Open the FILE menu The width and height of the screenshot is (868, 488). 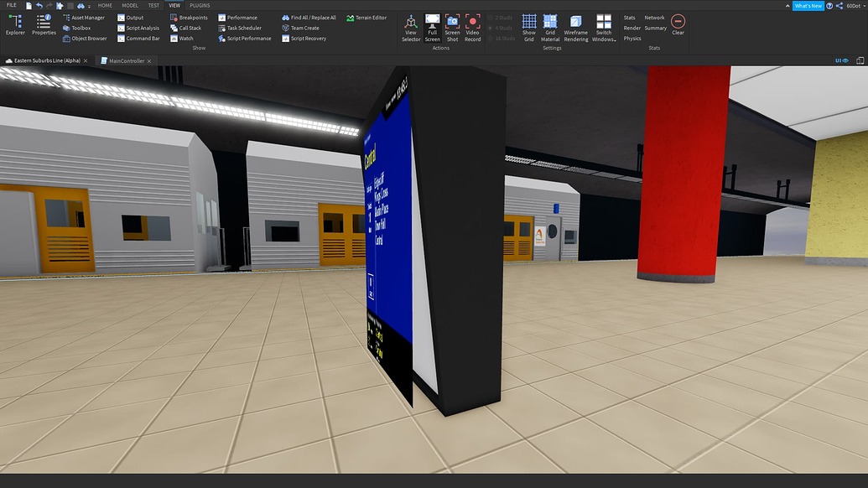10,4
